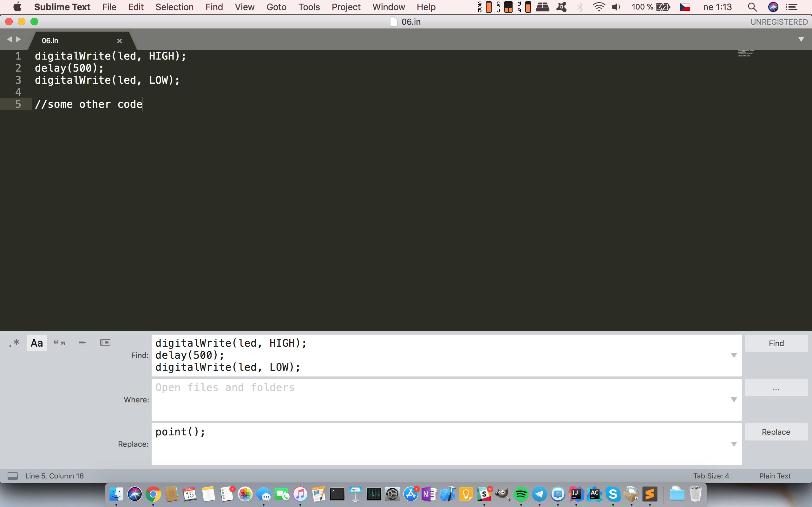Screen dimensions: 812x507
Task: Click the Find button
Action: coord(776,343)
